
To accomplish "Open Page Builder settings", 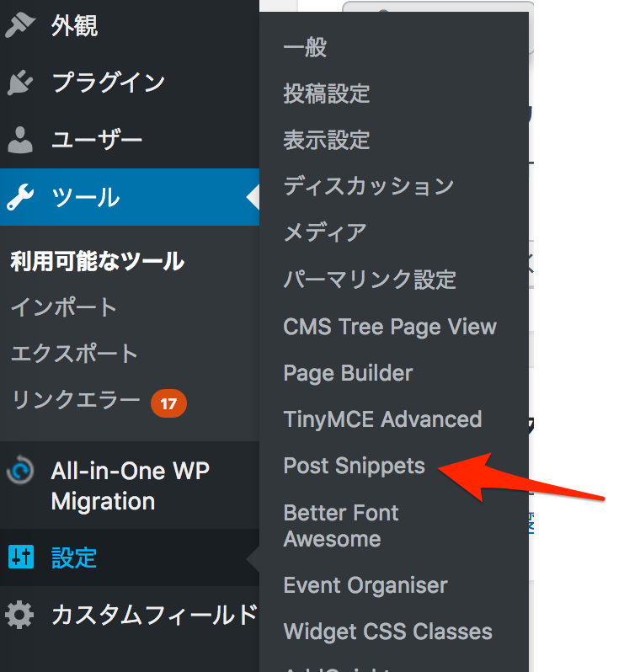I will pyautogui.click(x=348, y=373).
